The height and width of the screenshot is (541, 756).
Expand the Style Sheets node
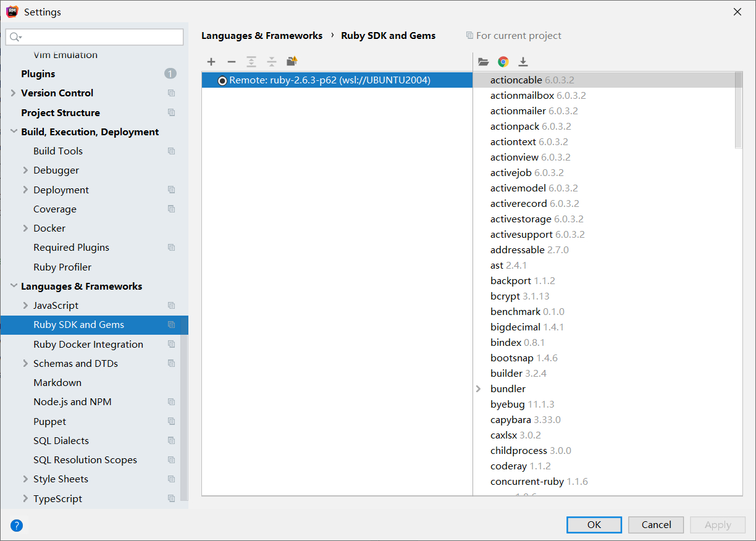(x=25, y=479)
